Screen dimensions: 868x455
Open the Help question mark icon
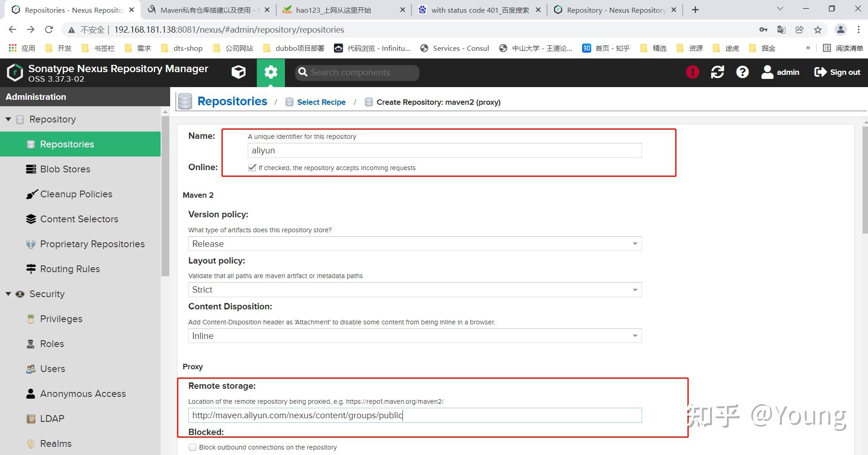point(742,72)
